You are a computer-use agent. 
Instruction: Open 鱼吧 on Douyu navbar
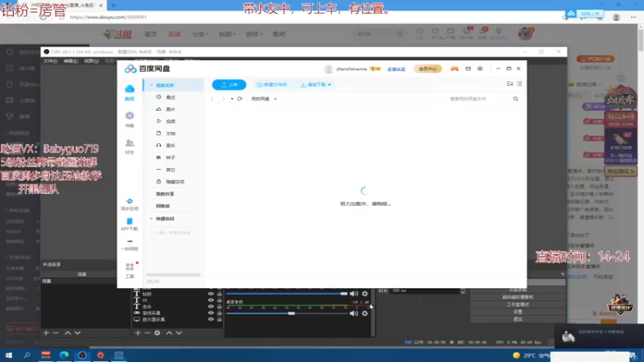coord(279,34)
